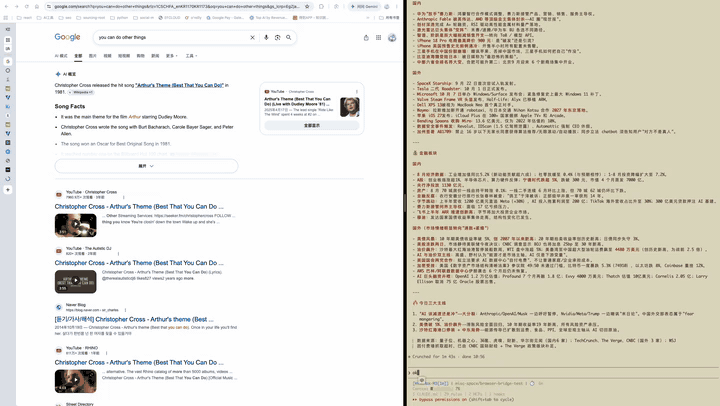Open options for the Naver Blog result
720x406 pixels.
pos(125,310)
